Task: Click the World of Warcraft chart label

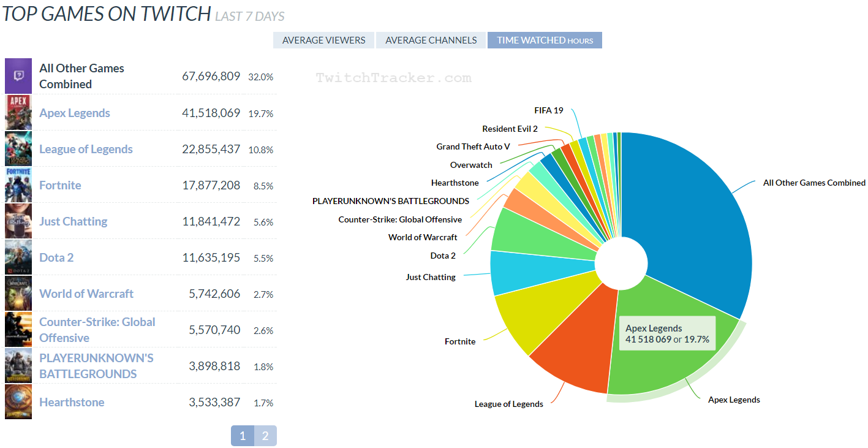Action: tap(423, 237)
